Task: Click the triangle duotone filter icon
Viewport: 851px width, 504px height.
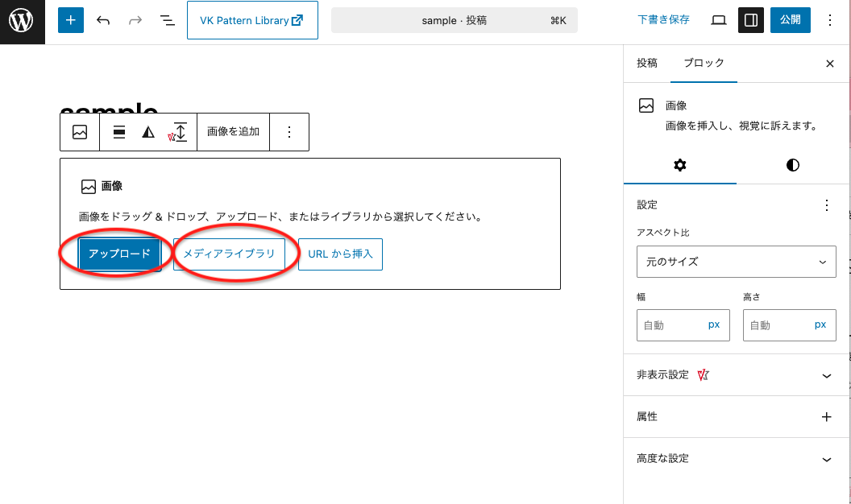Action: click(148, 133)
